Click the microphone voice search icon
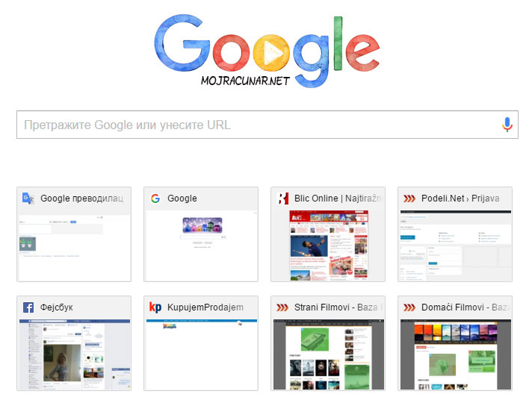532x406 pixels. 507,125
